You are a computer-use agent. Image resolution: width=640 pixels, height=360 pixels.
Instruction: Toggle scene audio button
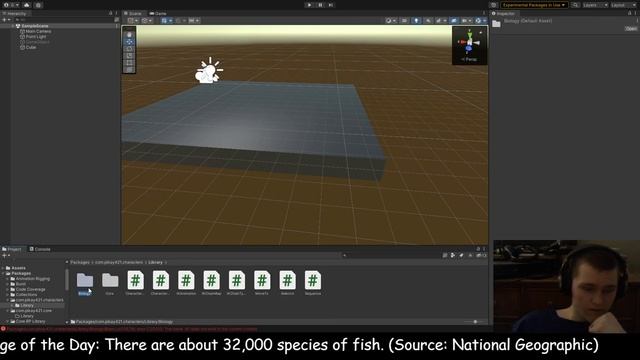[x=428, y=20]
